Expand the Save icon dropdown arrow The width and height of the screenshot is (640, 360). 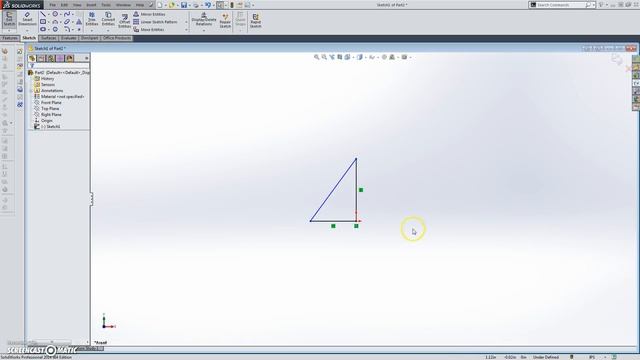[189, 5]
